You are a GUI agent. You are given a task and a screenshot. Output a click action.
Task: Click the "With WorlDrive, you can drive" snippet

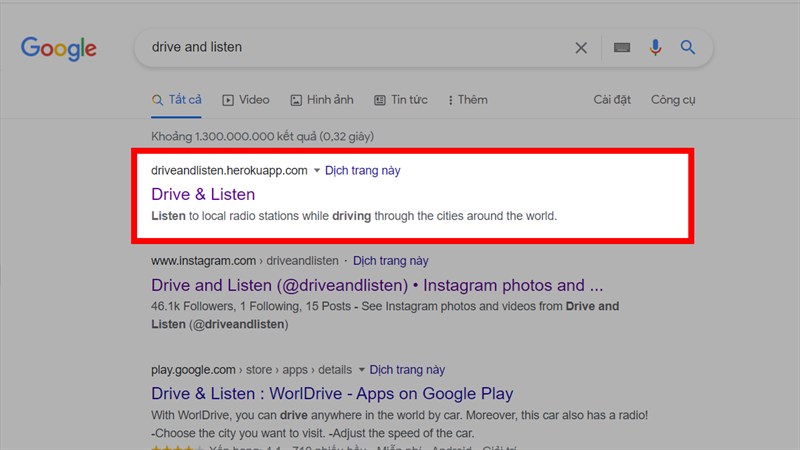click(x=399, y=424)
